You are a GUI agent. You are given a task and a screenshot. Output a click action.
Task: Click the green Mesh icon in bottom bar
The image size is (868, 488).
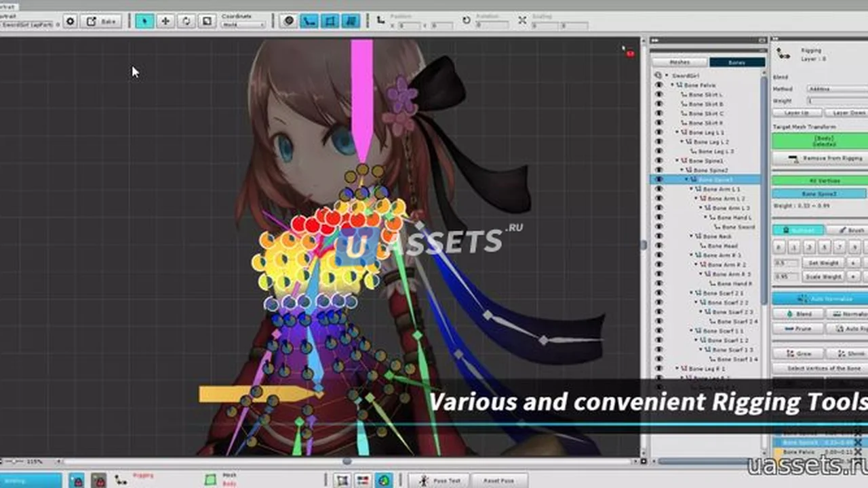(x=211, y=480)
